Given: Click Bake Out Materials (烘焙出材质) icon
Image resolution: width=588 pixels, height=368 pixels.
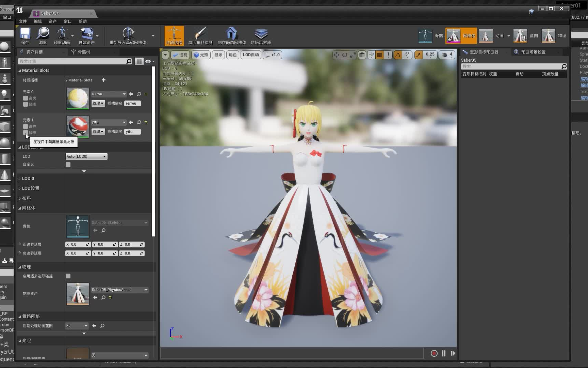Looking at the screenshot, I should [x=261, y=36].
